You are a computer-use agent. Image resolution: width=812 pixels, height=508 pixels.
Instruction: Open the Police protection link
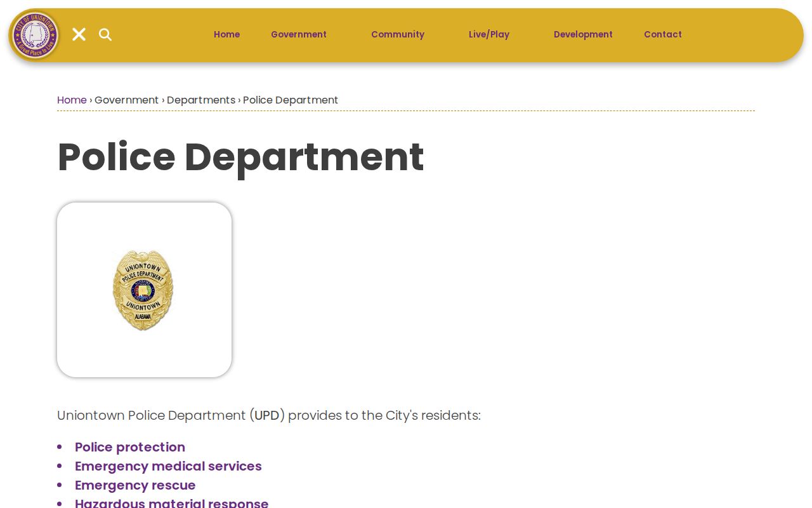(x=130, y=447)
